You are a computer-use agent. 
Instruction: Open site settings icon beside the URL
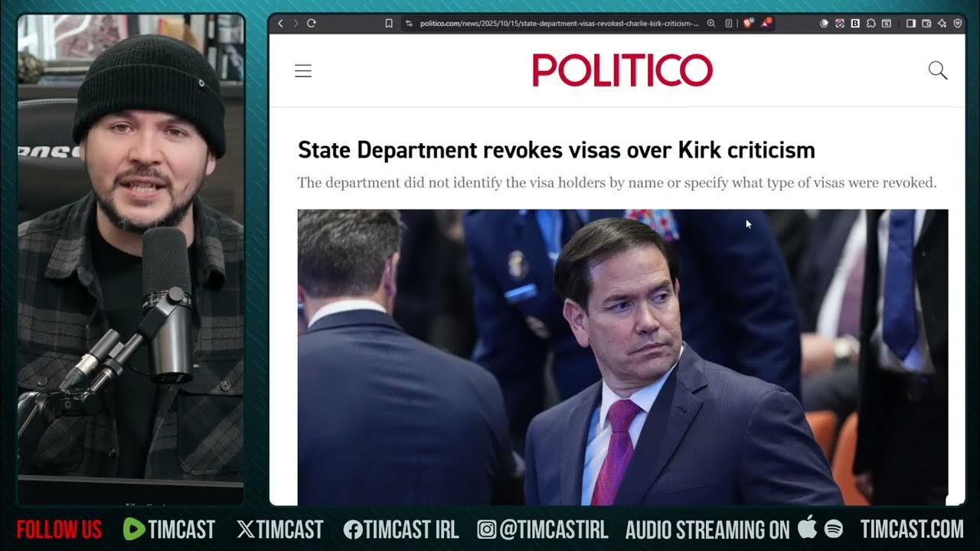[409, 24]
